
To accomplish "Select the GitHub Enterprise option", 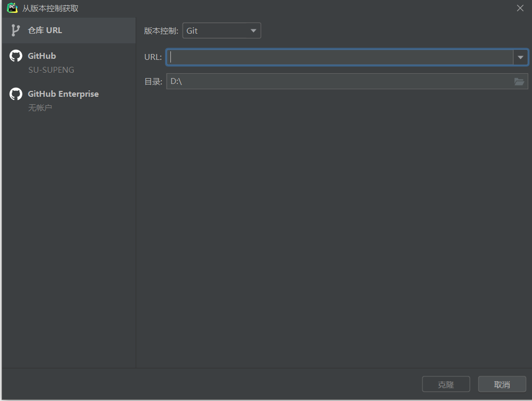I will 68,101.
